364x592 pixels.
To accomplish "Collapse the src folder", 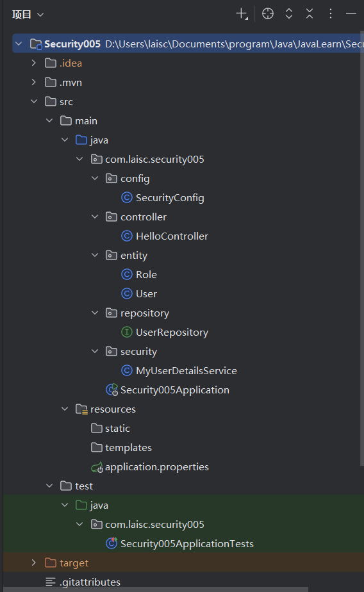I will pyautogui.click(x=34, y=102).
